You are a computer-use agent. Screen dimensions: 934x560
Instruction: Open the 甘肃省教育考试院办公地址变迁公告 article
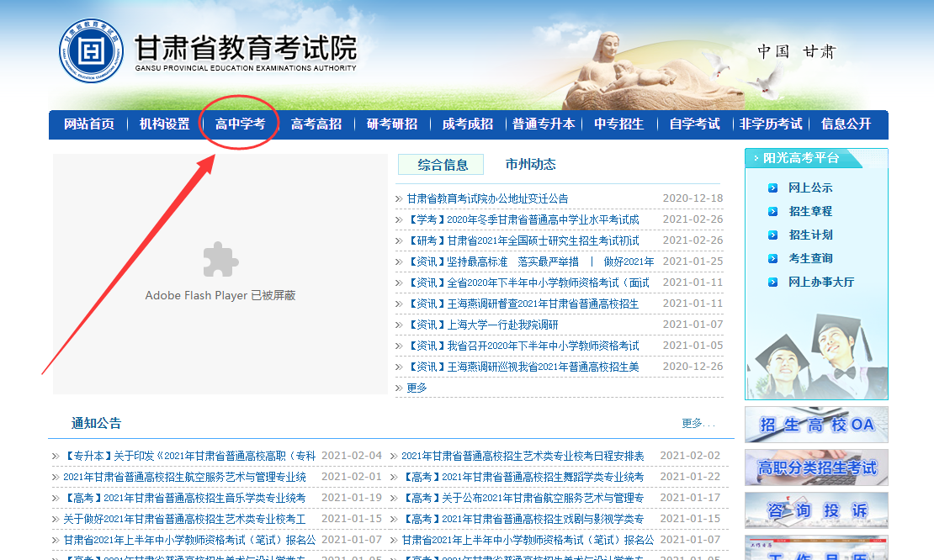487,199
